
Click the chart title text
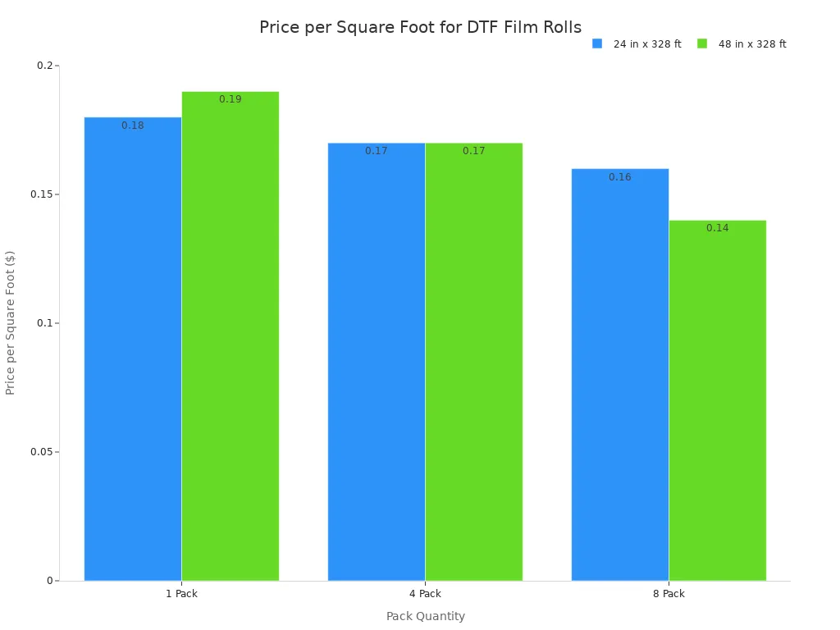click(420, 27)
